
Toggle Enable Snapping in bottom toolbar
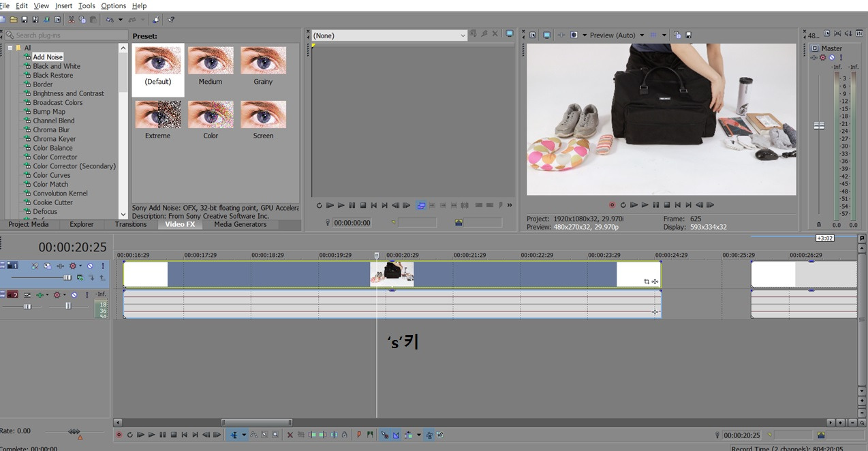(x=385, y=435)
